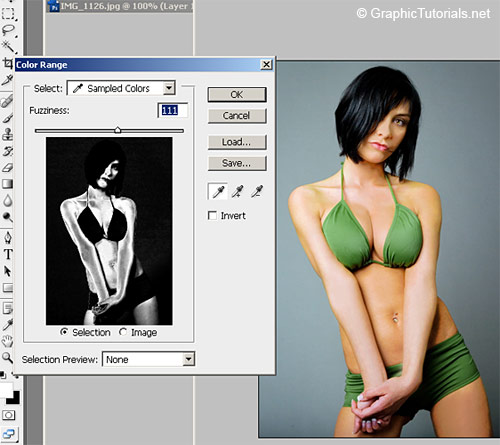Select the Zoom magnifier tool
The width and height of the screenshot is (500, 445).
(7, 358)
